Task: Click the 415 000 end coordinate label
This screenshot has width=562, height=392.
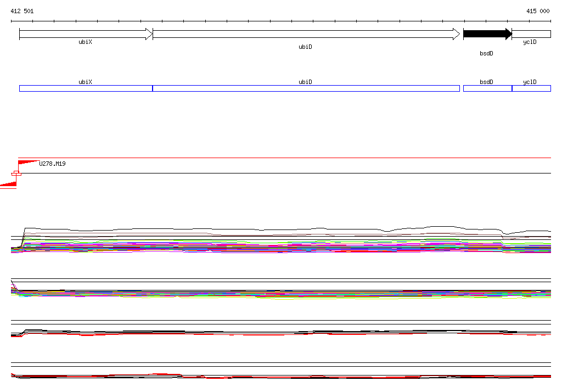Action: pyautogui.click(x=538, y=11)
